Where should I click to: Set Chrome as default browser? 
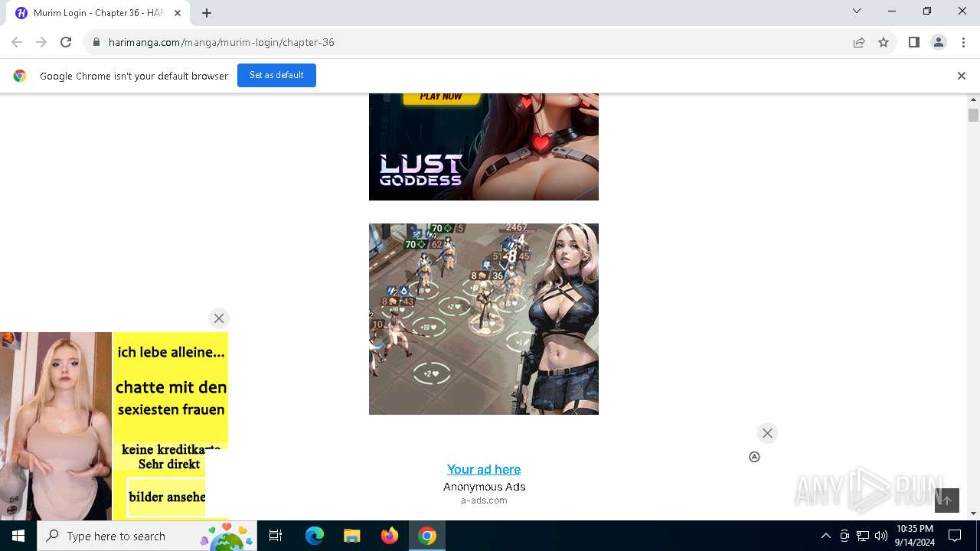coord(276,75)
